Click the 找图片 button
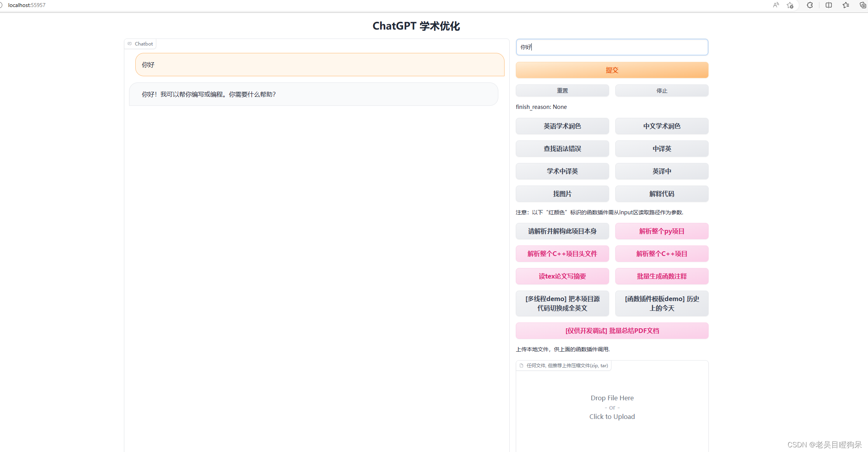Screen dimensions: 868x452 coord(562,194)
